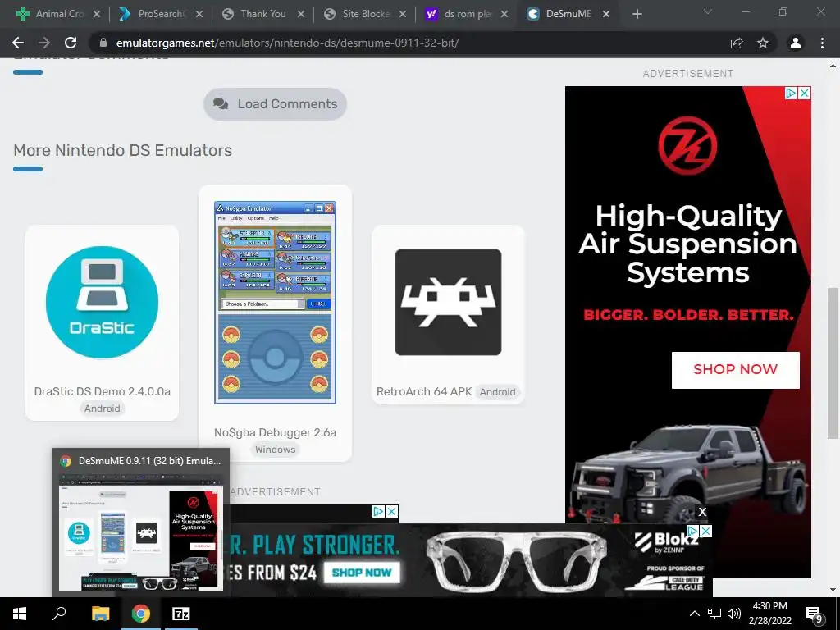Click AdChoices icon on middle advertisement

[x=378, y=512]
